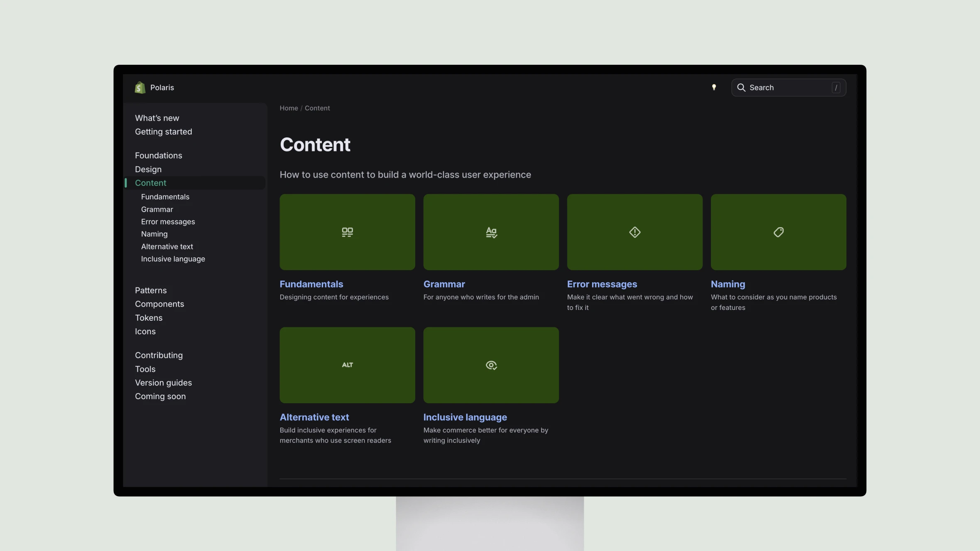980x551 pixels.
Task: Open the Fundamentals card link
Action: tap(311, 284)
